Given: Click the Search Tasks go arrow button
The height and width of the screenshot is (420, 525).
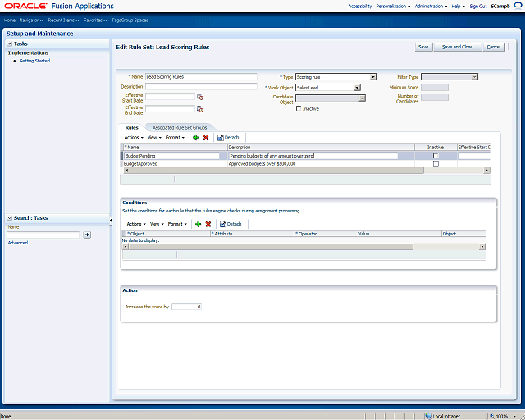Looking at the screenshot, I should (x=87, y=235).
